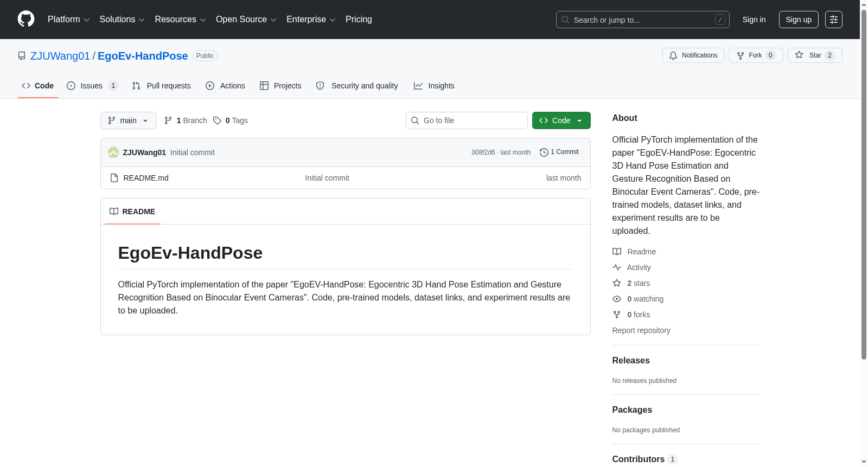Open the Projects tab
868x467 pixels.
280,86
